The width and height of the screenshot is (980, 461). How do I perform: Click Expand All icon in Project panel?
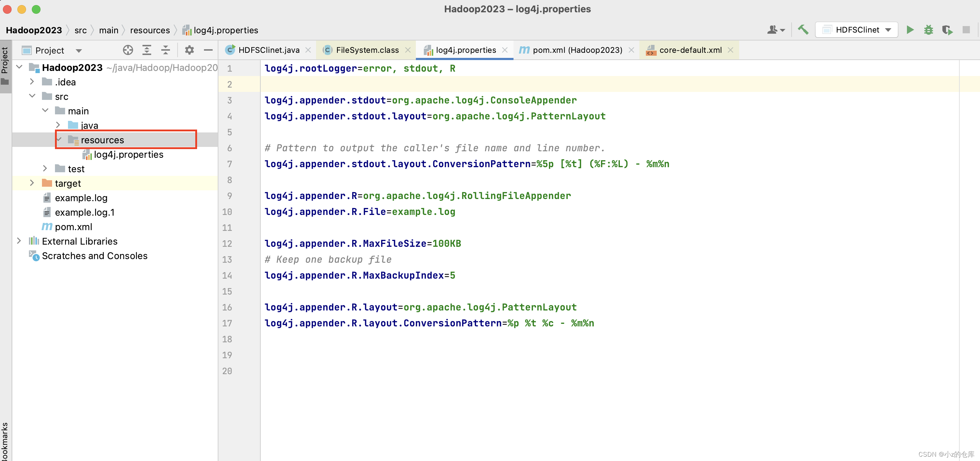pos(147,50)
